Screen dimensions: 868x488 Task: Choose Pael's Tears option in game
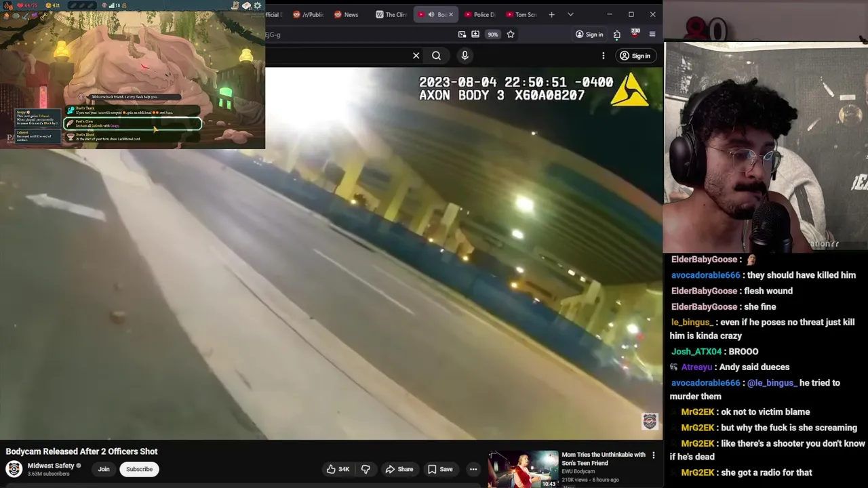(x=133, y=110)
